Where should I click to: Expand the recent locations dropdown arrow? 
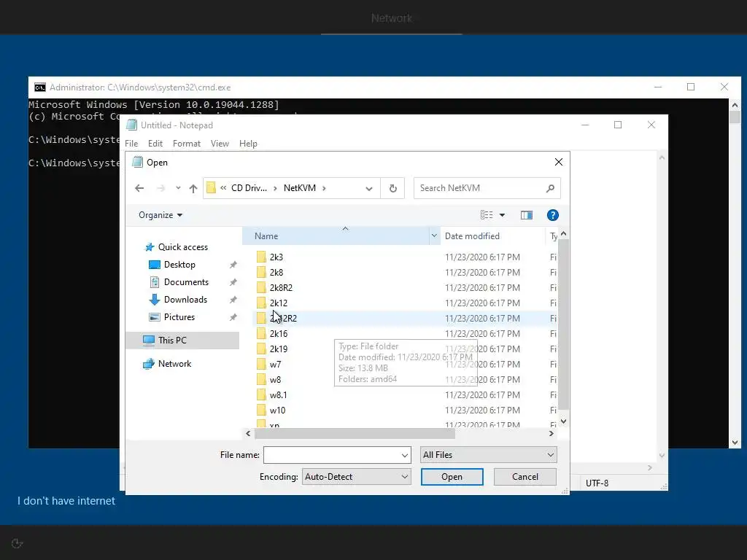pyautogui.click(x=178, y=188)
